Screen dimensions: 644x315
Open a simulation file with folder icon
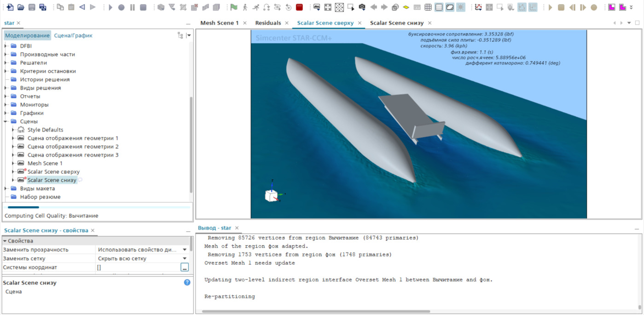[21, 7]
